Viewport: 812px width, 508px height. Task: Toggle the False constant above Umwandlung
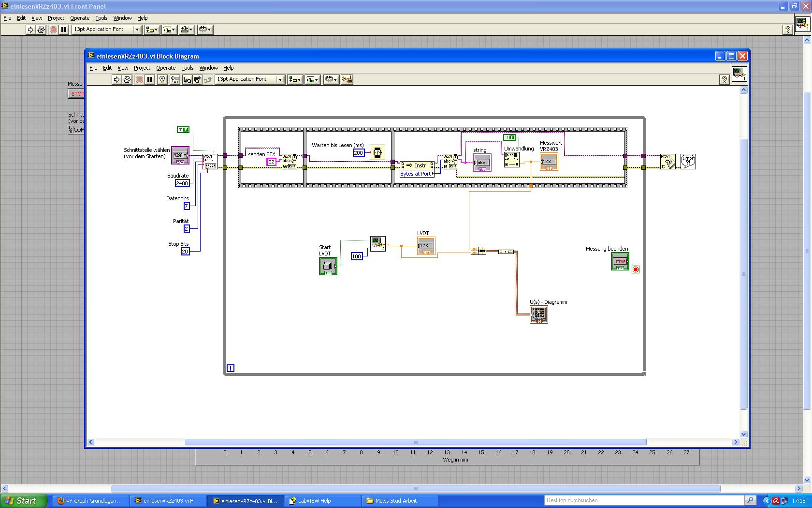(x=509, y=137)
